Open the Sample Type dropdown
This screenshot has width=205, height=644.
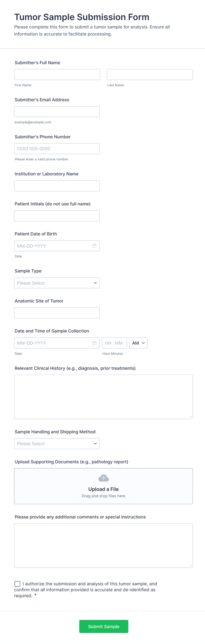click(x=57, y=283)
